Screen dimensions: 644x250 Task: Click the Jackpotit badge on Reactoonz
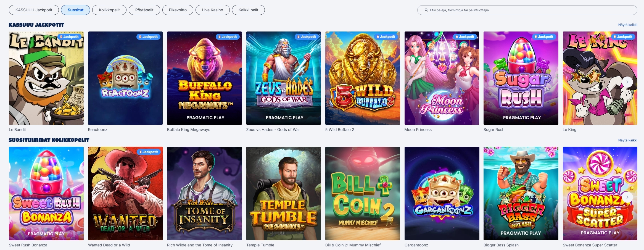(x=148, y=37)
